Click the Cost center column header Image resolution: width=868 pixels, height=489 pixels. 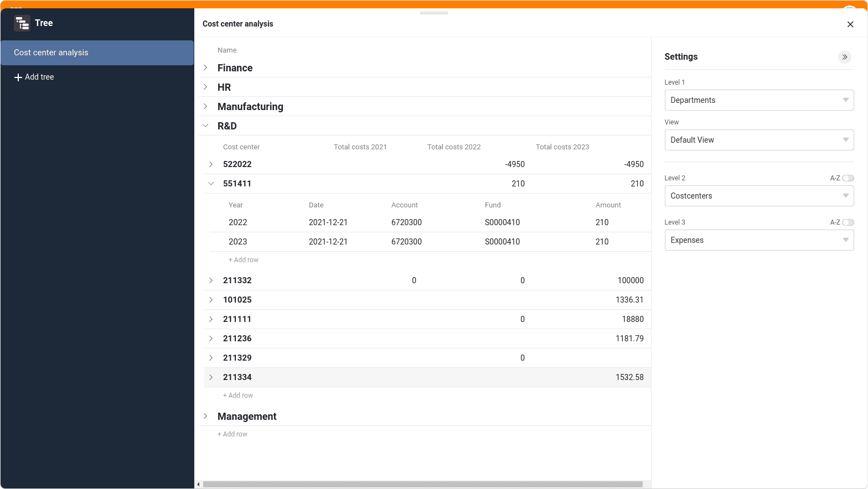[241, 147]
